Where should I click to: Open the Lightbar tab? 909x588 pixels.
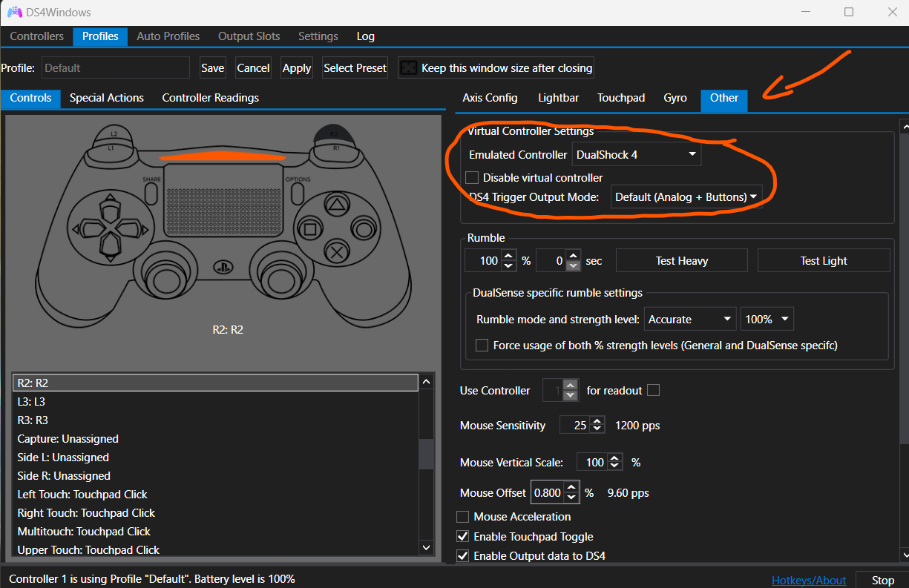558,98
